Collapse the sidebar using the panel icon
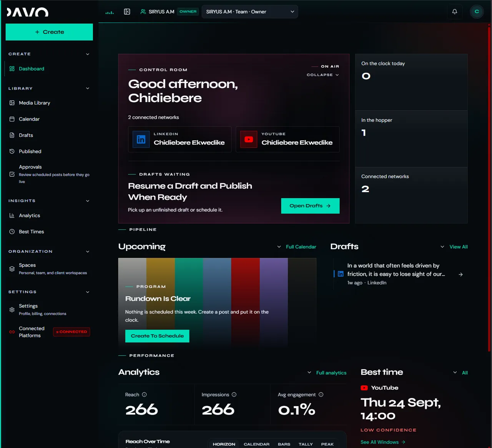Image resolution: width=492 pixels, height=448 pixels. (127, 12)
